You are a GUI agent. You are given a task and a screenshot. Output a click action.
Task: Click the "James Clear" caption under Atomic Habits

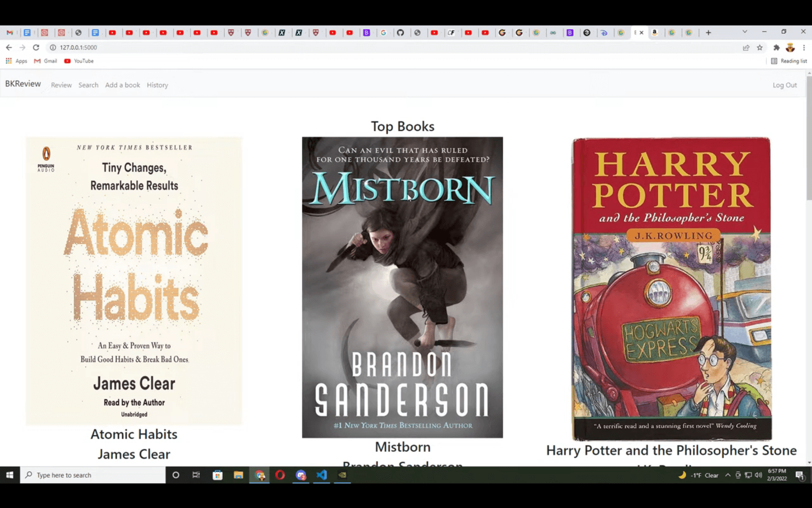pos(134,454)
